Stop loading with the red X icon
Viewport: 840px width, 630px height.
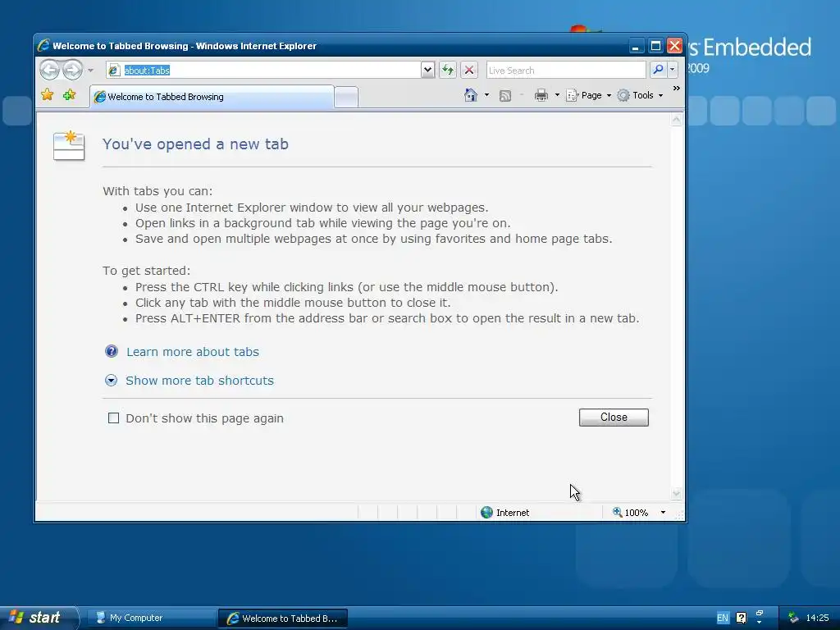[468, 70]
